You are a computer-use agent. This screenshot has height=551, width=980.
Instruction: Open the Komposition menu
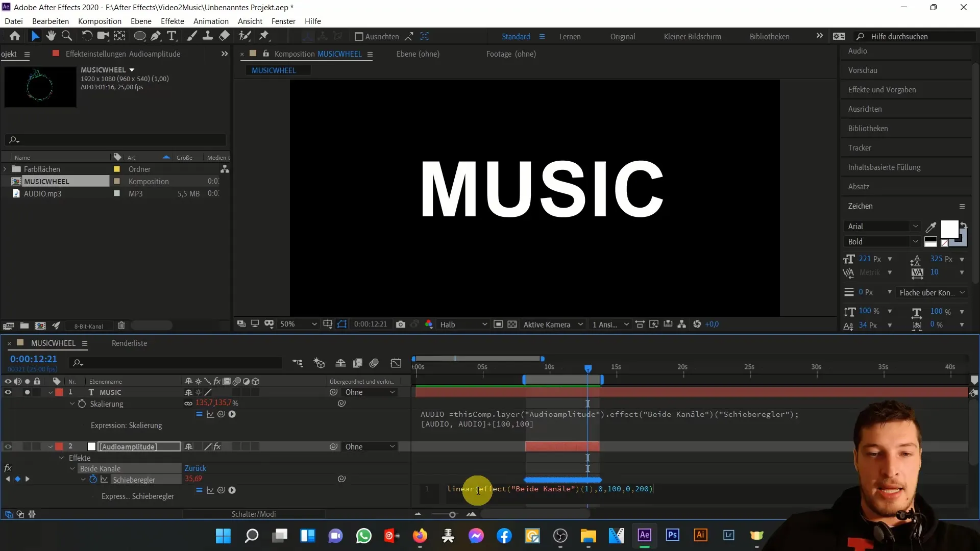(100, 21)
